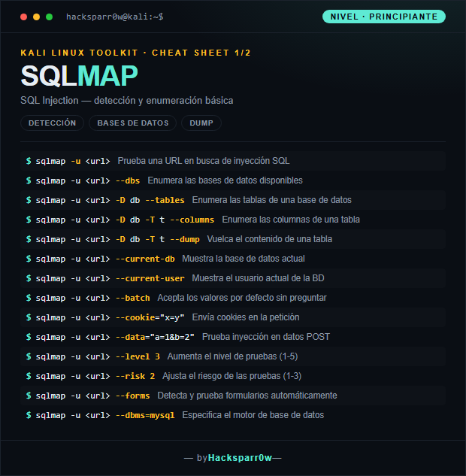
Task: Select the DETECCIÓN tag
Action: coord(52,123)
